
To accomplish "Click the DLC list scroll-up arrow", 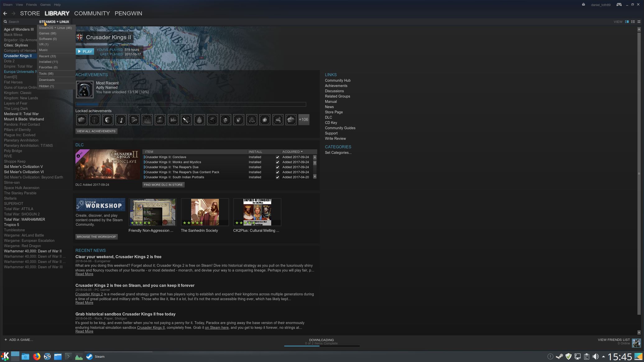I will (315, 157).
